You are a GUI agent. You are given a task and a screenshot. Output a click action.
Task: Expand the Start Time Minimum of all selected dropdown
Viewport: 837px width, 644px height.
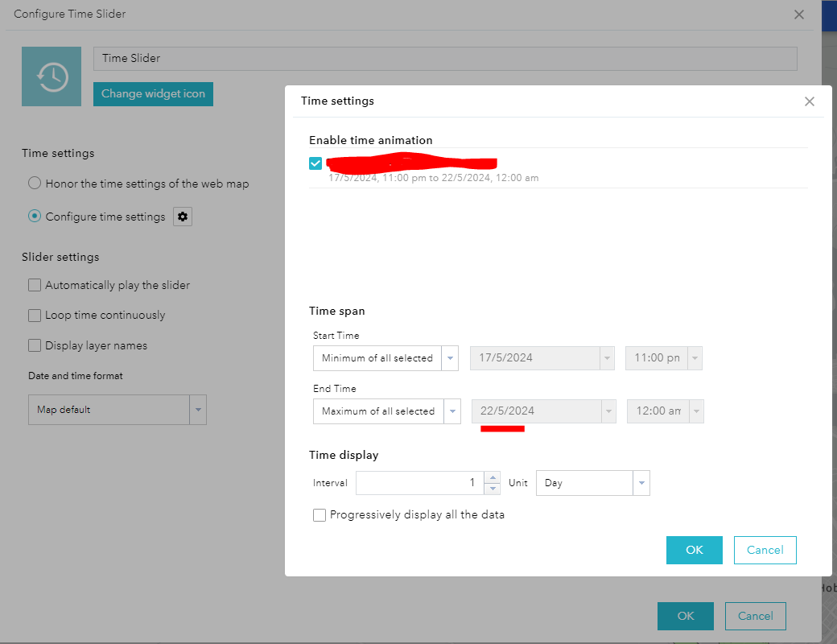pos(450,357)
